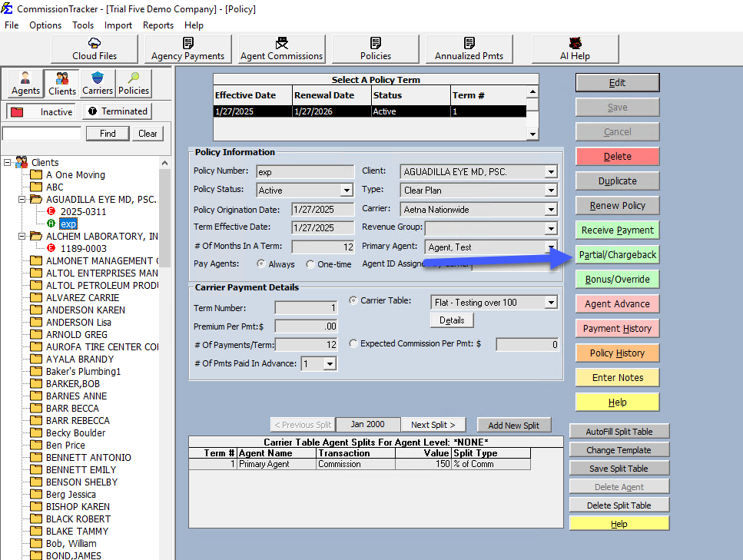Select the Carriers sidebar icon
The height and width of the screenshot is (560, 743).
[x=98, y=83]
